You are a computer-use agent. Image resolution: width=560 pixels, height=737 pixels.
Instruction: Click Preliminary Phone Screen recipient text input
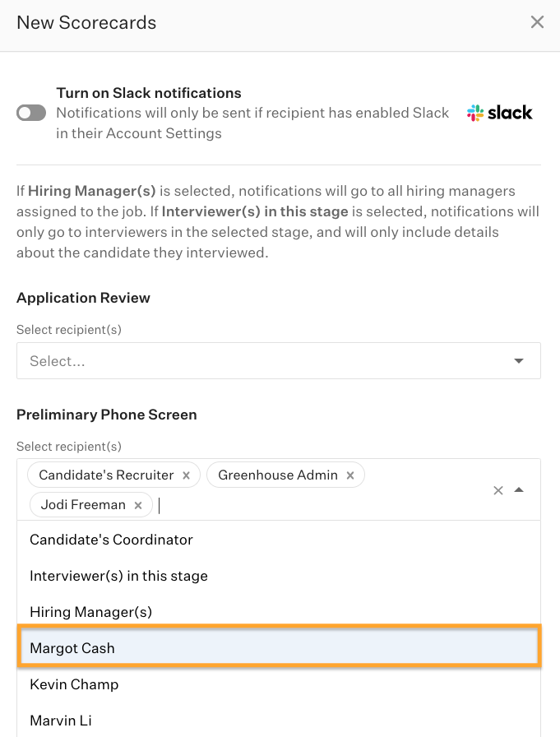(247, 505)
